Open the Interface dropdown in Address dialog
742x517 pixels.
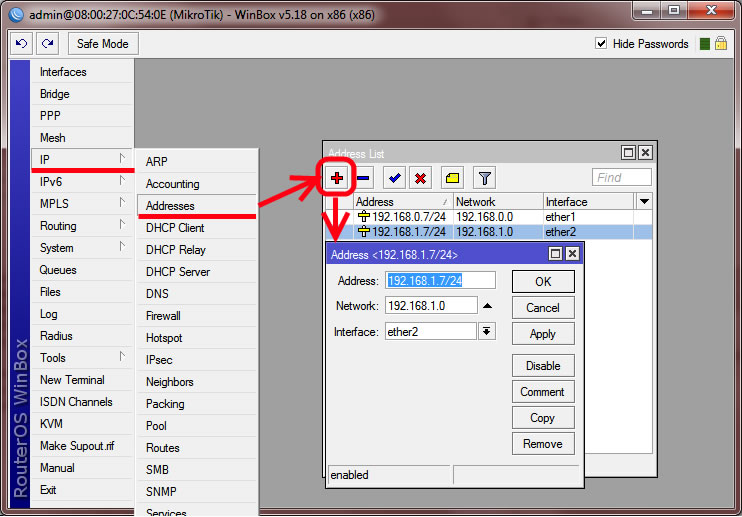point(486,331)
